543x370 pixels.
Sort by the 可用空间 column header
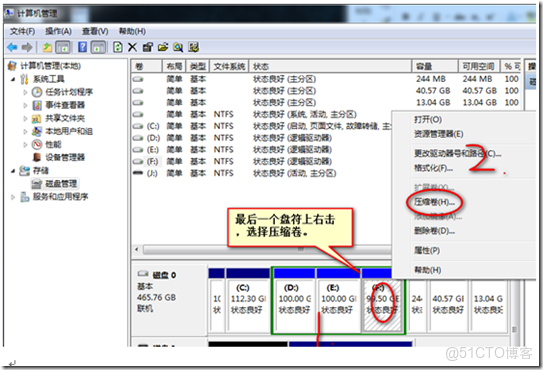[479, 66]
